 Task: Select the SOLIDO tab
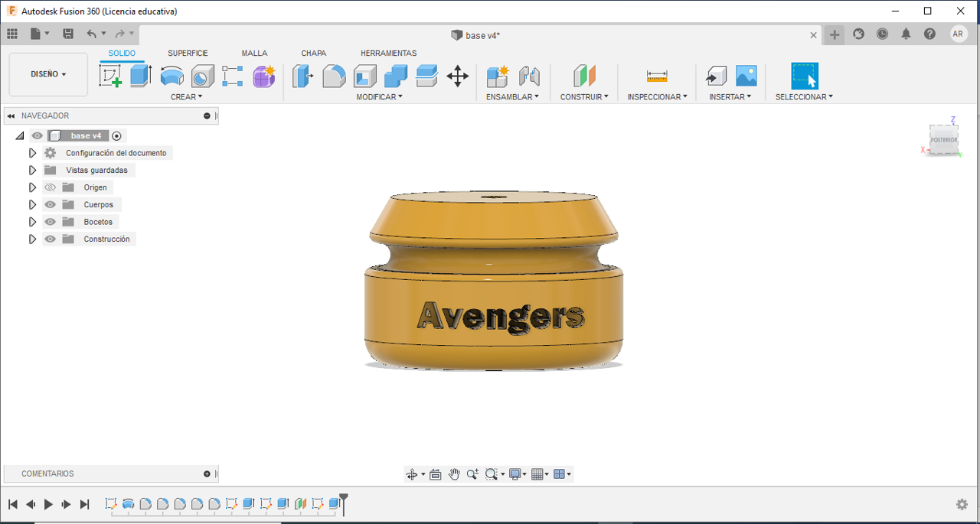point(122,54)
